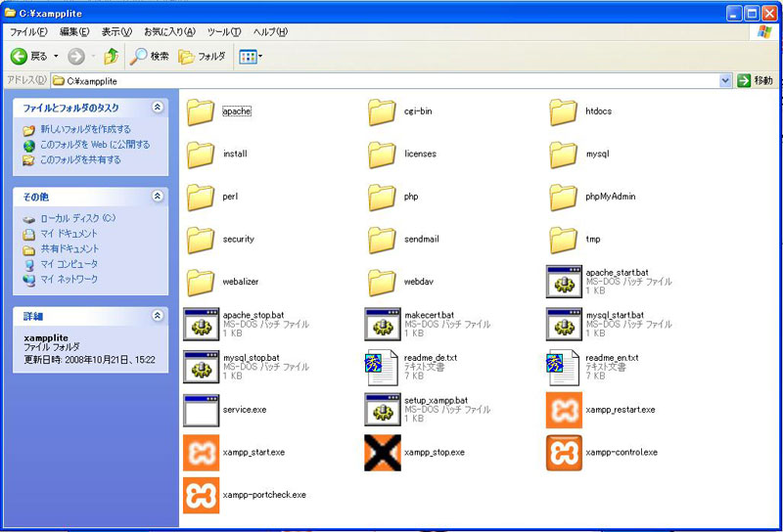The width and height of the screenshot is (783, 532).
Task: Select the cgi-bin folder icon
Action: tap(382, 111)
